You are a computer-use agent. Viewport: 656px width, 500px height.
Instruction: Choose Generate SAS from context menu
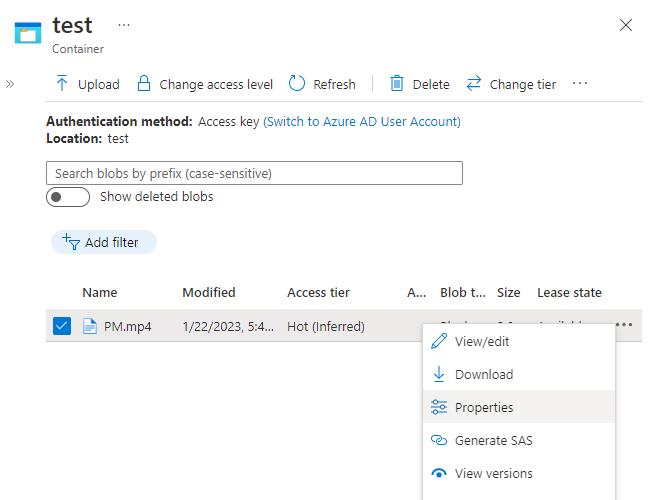[519, 440]
